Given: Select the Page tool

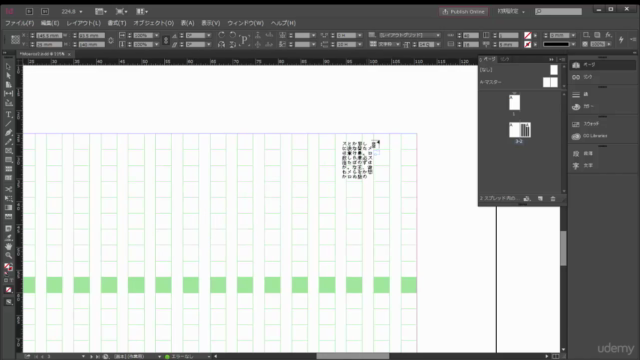Looking at the screenshot, I should point(8,84).
